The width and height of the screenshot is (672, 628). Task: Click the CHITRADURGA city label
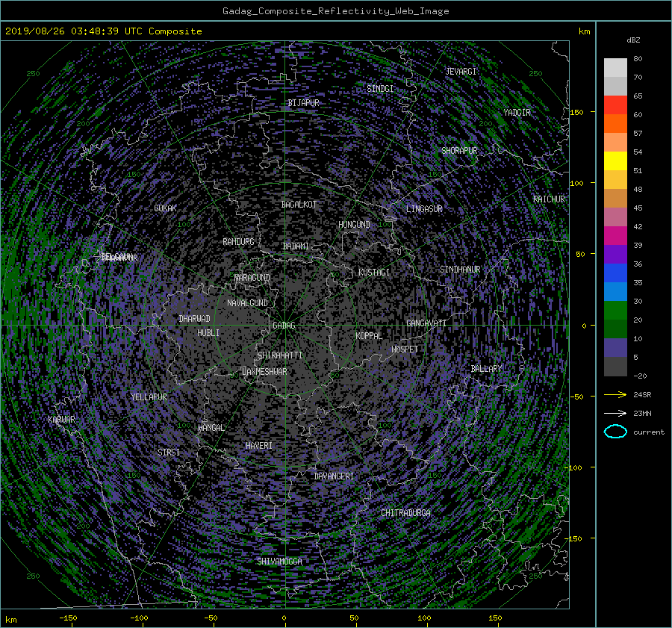pyautogui.click(x=405, y=513)
